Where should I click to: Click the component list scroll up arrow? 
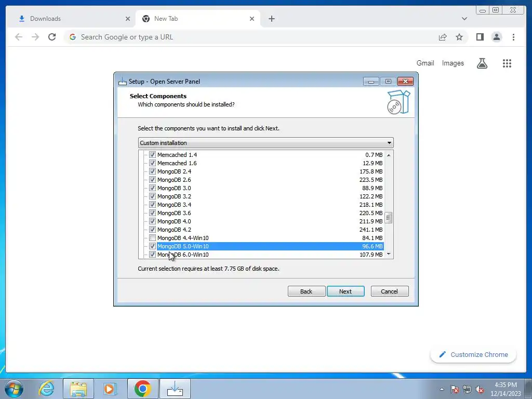pyautogui.click(x=389, y=155)
